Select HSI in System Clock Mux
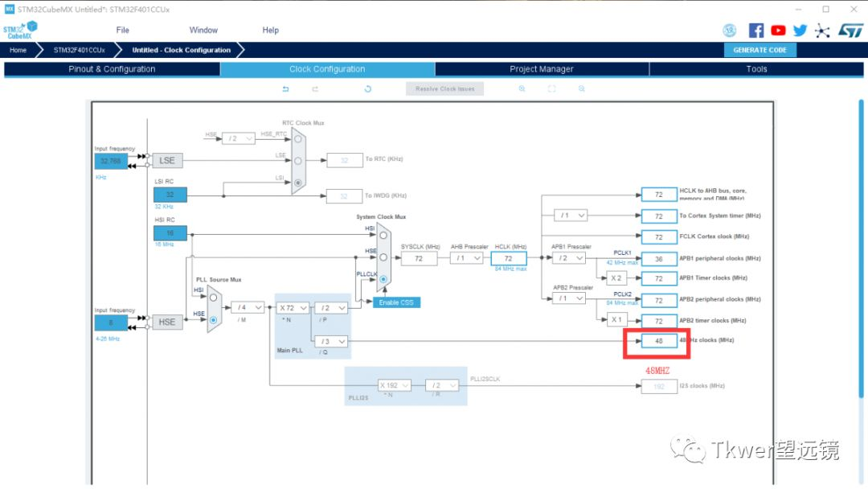 coord(383,236)
